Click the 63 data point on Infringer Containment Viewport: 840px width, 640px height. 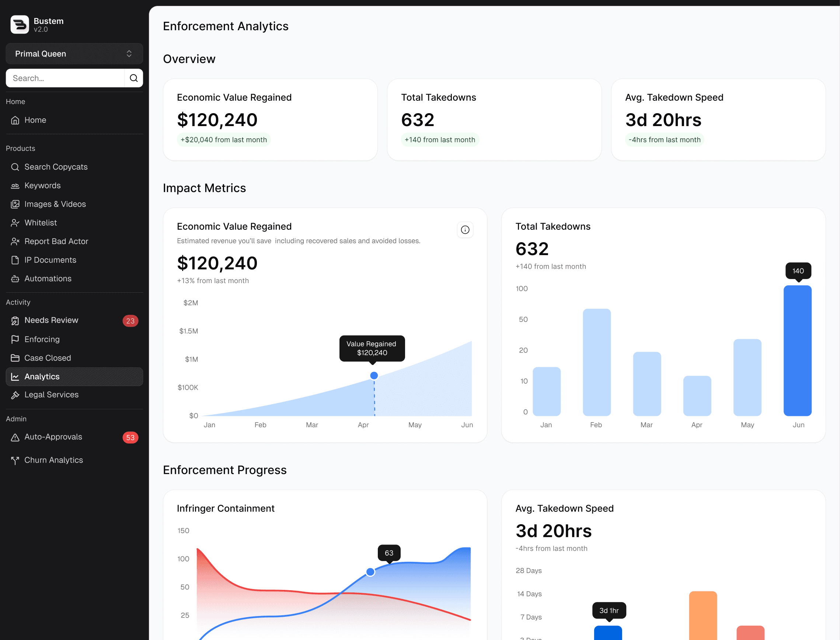click(370, 572)
